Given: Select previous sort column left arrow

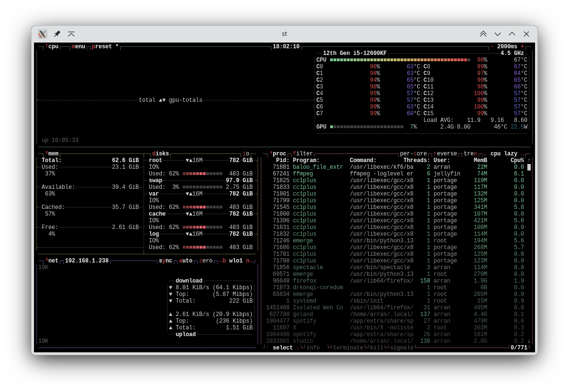Looking at the screenshot, I should (485, 154).
